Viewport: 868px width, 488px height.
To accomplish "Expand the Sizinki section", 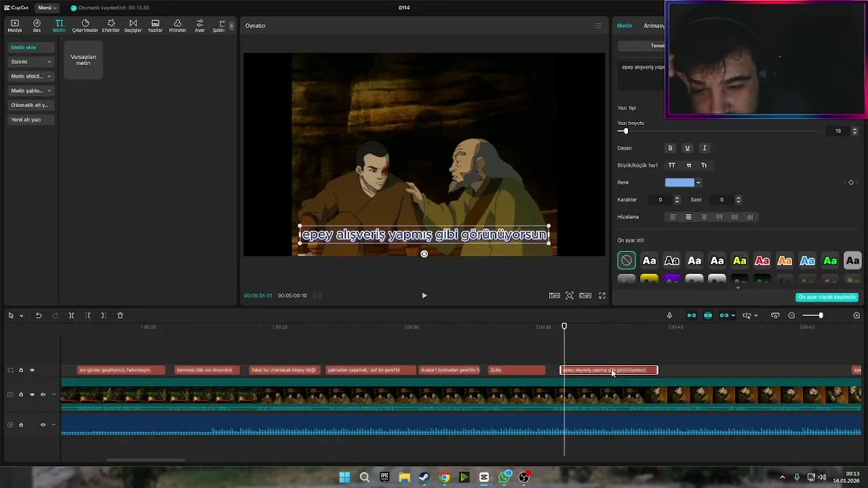I will [x=31, y=62].
